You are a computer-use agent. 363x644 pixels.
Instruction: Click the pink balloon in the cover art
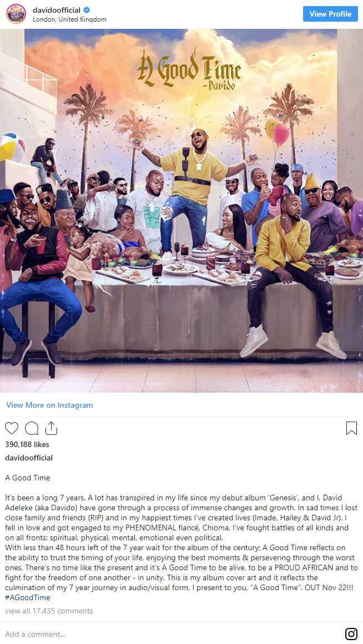click(x=281, y=135)
